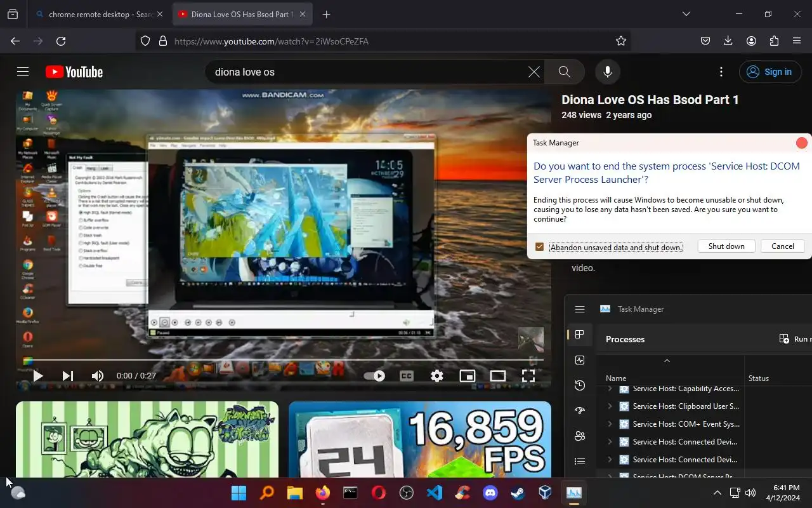Click the site padlock icon
Image resolution: width=812 pixels, height=508 pixels.
tap(163, 41)
